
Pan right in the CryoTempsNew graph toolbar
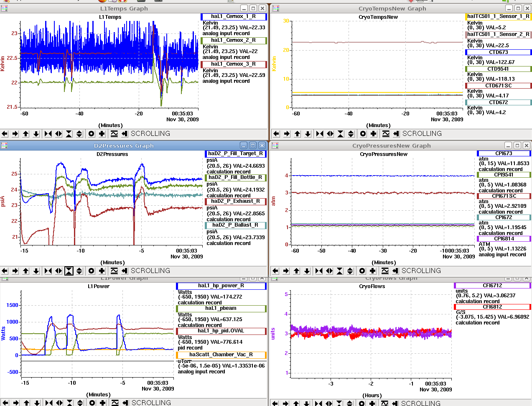click(287, 134)
